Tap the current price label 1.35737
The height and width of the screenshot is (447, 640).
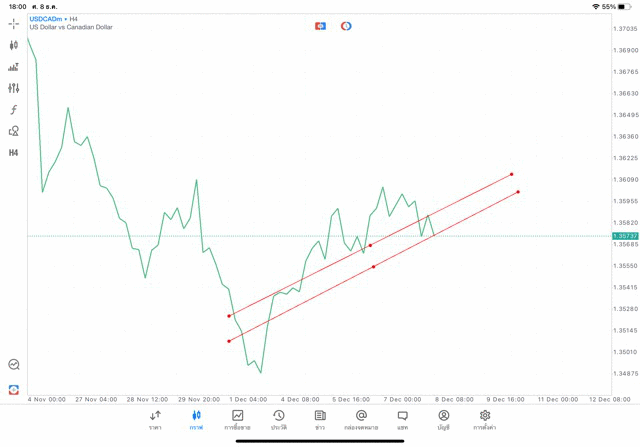pos(625,236)
